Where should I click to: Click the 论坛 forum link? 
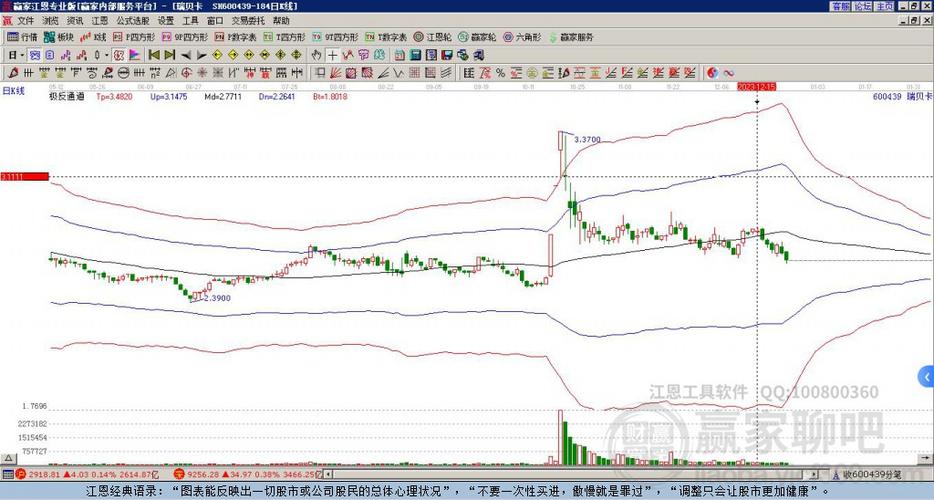[x=863, y=6]
